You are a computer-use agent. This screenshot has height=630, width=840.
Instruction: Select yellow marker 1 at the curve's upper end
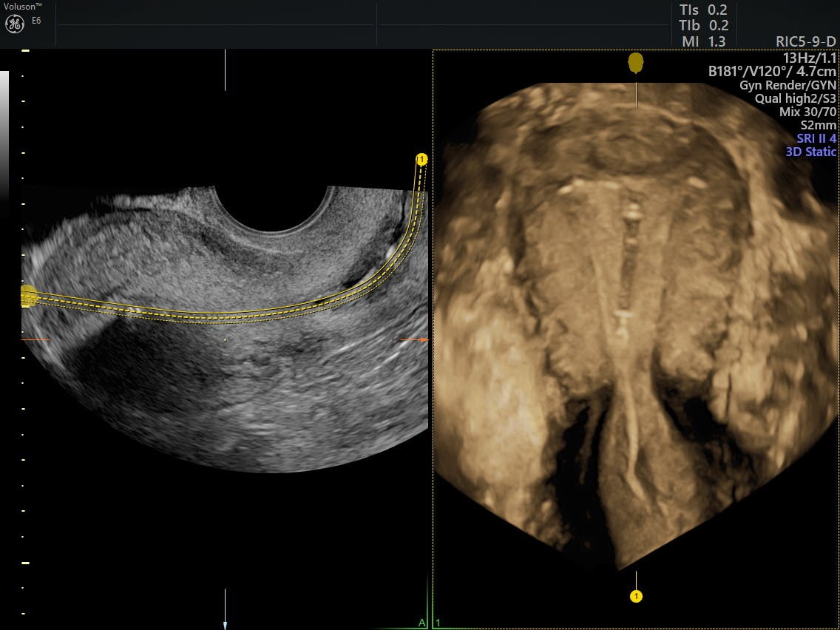[421, 159]
